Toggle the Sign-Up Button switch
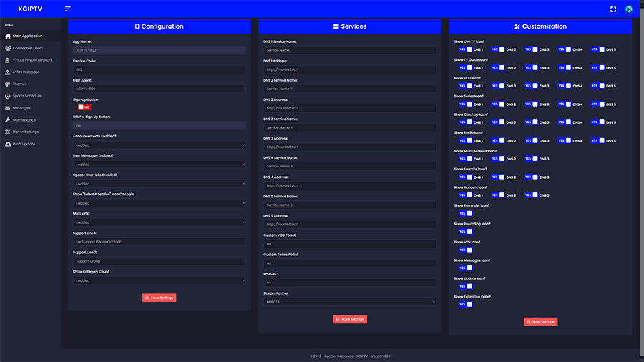 [x=84, y=107]
